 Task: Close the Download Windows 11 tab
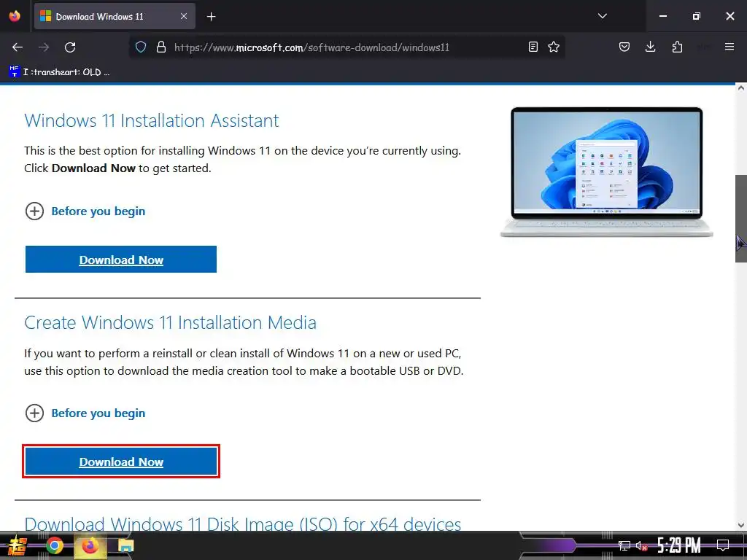point(184,16)
